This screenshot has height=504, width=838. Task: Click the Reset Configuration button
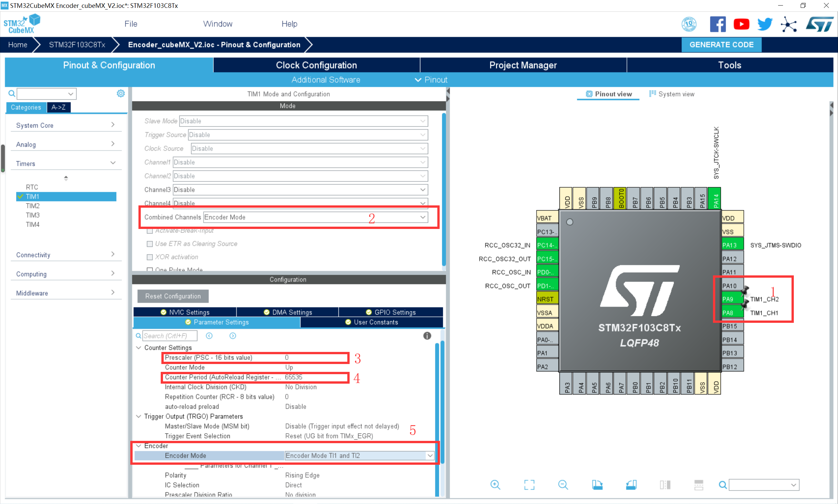click(x=173, y=296)
